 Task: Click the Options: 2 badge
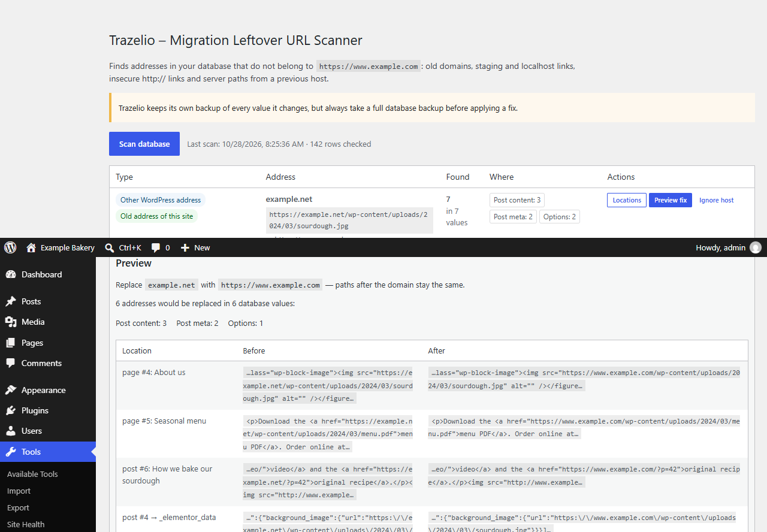pyautogui.click(x=560, y=217)
